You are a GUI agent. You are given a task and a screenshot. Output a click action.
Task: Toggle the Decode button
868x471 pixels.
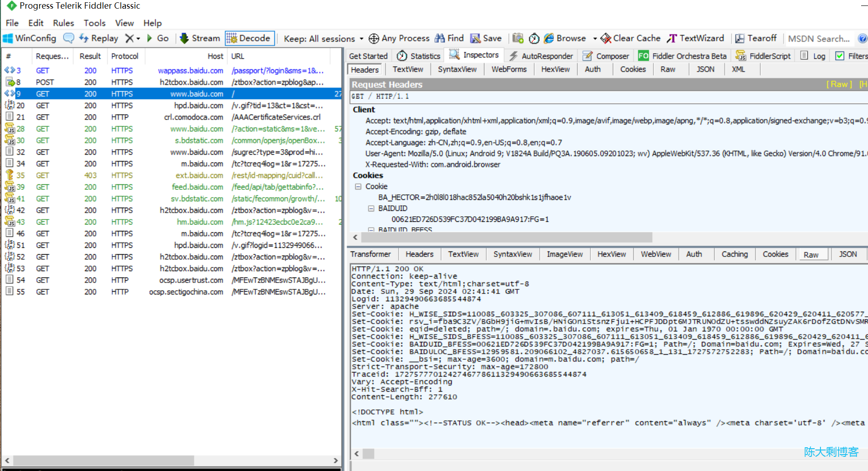[250, 38]
